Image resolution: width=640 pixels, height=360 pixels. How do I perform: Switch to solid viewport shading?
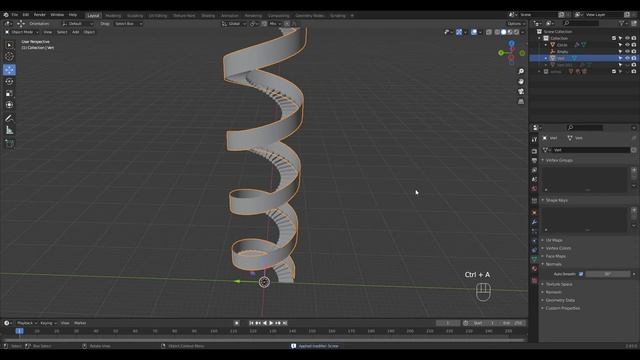pyautogui.click(x=503, y=32)
